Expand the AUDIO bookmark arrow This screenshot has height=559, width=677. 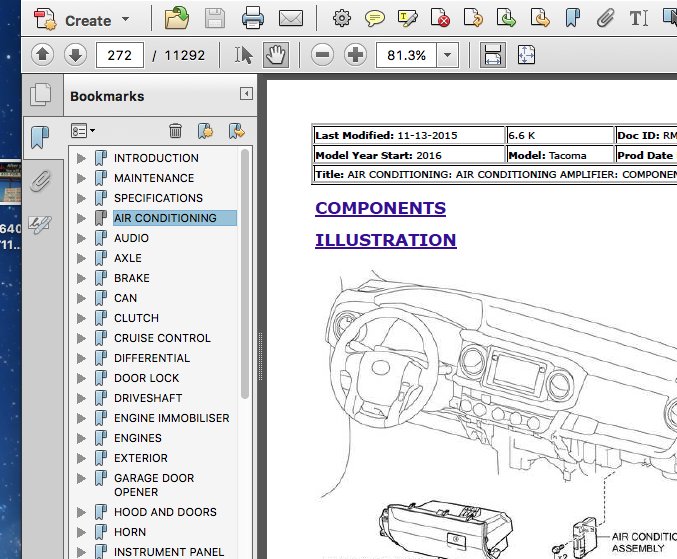pyautogui.click(x=80, y=238)
